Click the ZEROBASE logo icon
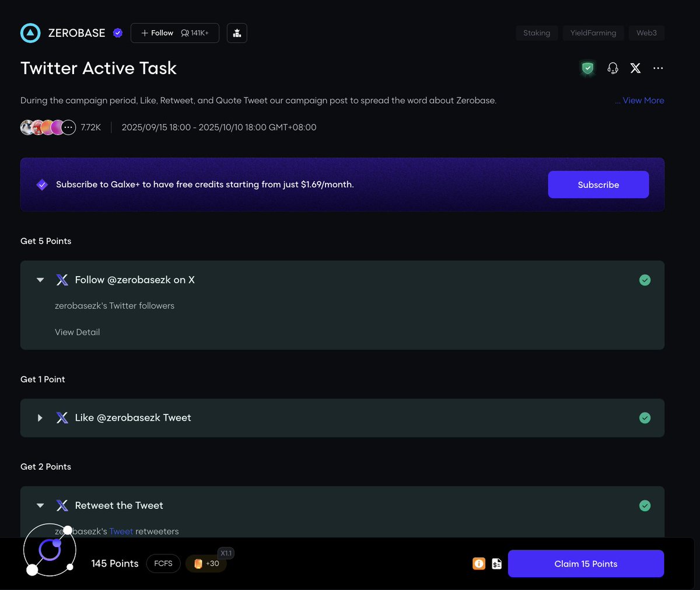The image size is (700, 590). pyautogui.click(x=30, y=33)
